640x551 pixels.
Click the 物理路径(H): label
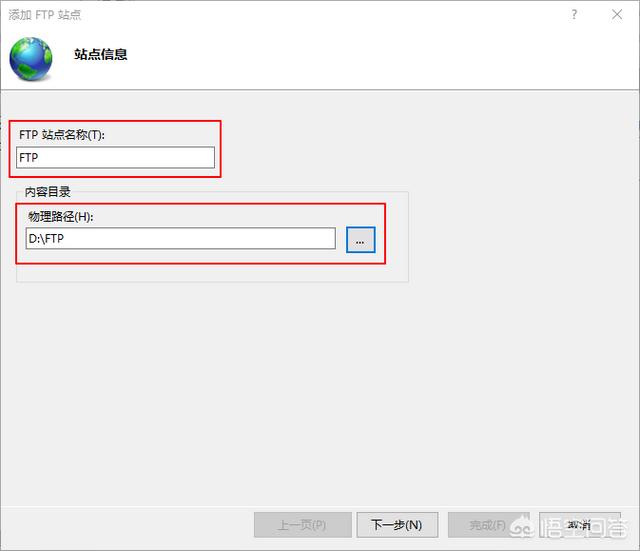pyautogui.click(x=61, y=216)
